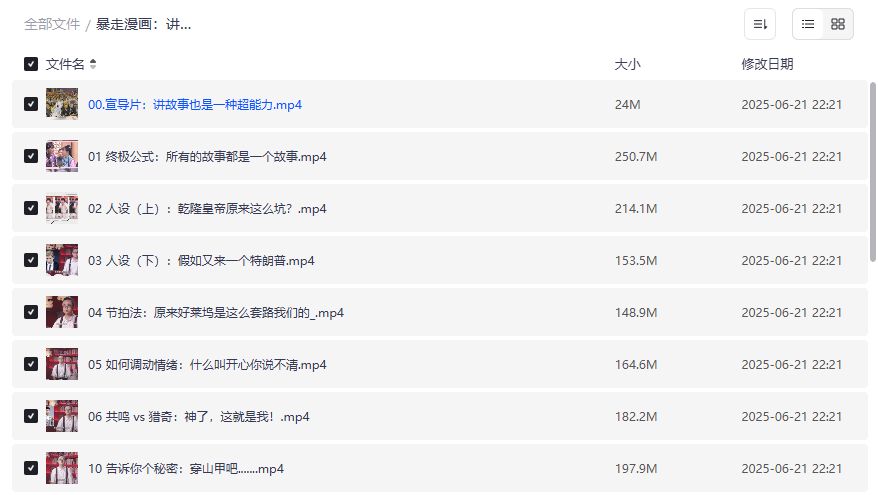Click thumbnail of 04 节拍法 video
Viewport: 878px width, 495px height.
pos(62,312)
